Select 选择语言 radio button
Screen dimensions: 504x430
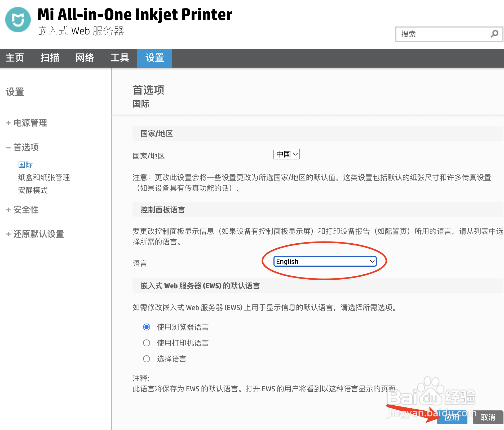point(147,359)
